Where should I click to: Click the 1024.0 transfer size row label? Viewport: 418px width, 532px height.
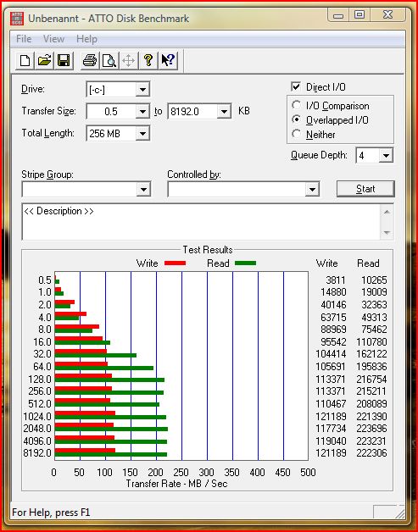coord(37,416)
